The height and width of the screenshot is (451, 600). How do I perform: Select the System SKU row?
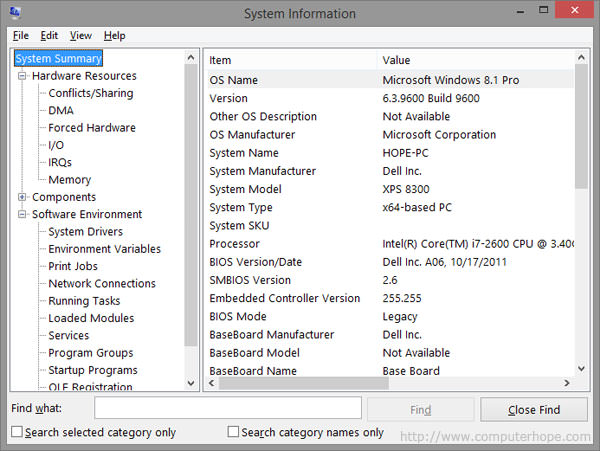(390, 225)
